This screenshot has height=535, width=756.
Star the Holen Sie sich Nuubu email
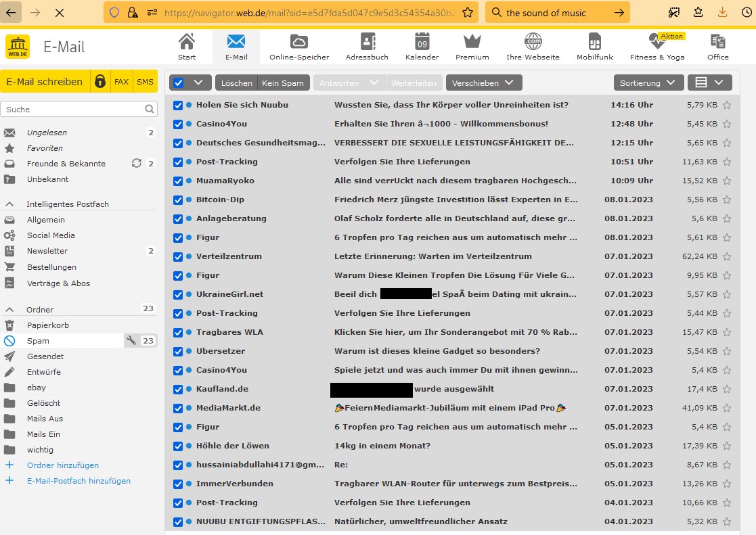click(727, 105)
